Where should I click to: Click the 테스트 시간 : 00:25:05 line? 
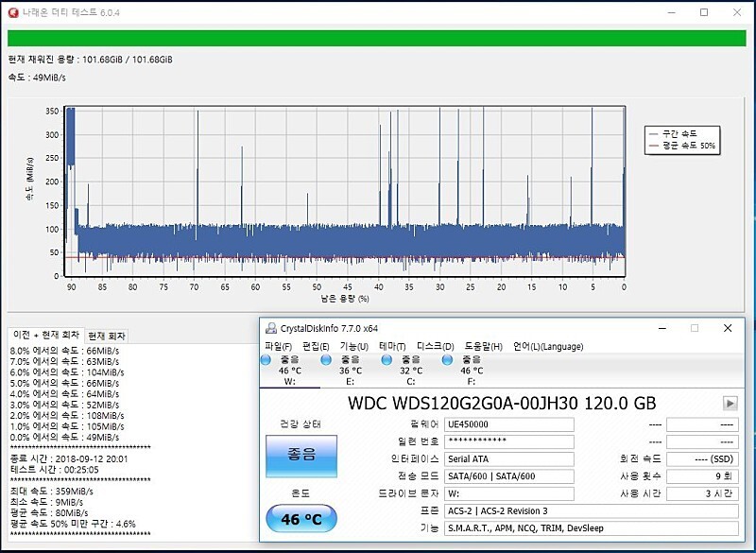[x=55, y=470]
